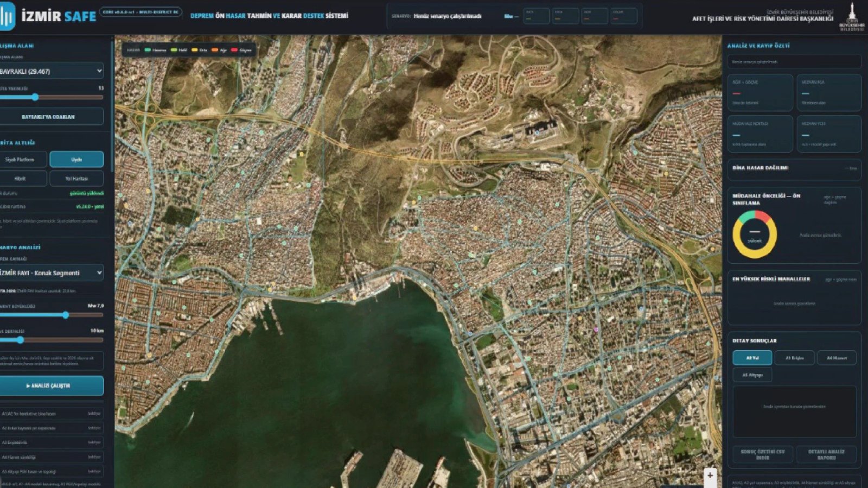This screenshot has width=868, height=488.
Task: Select the Hibrit basemap option
Action: click(23, 178)
